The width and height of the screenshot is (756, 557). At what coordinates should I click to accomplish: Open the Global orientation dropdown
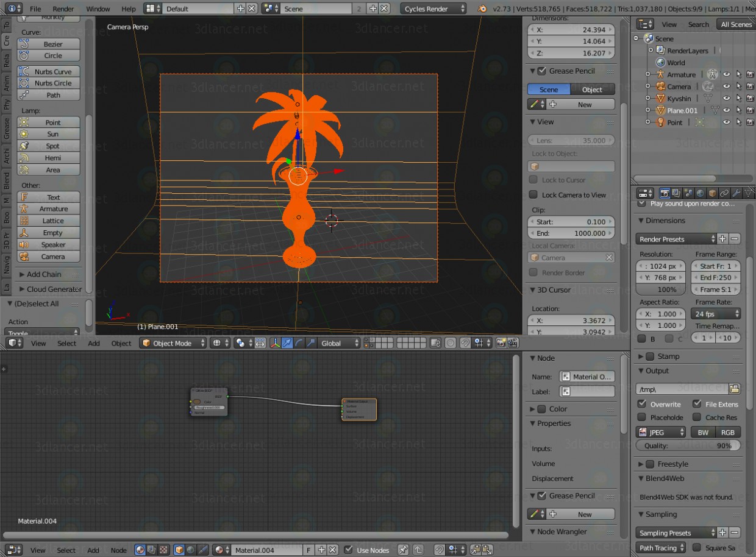(340, 343)
